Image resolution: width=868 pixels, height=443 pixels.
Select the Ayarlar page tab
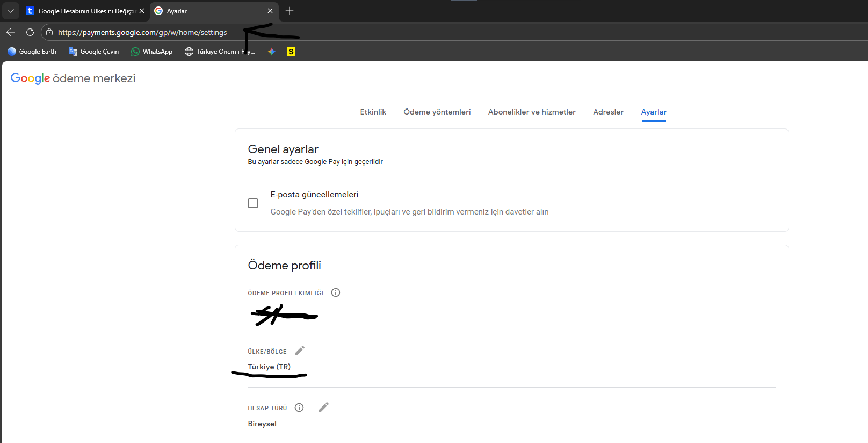click(654, 112)
